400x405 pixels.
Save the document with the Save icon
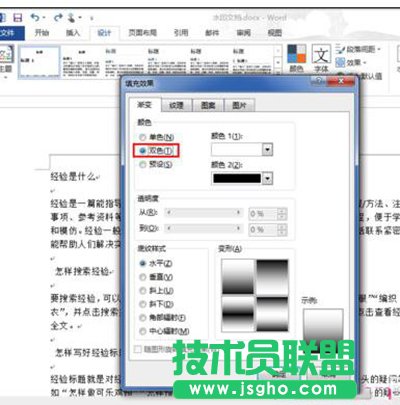[x=17, y=17]
